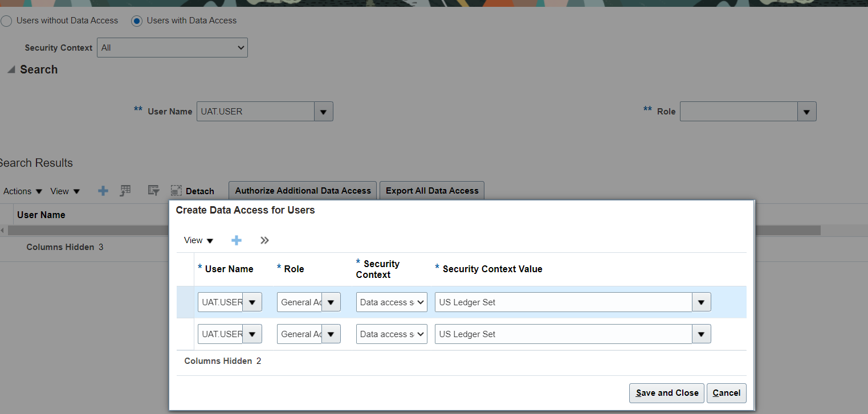868x414 pixels.
Task: Click the export to spreadsheet icon
Action: coord(125,191)
